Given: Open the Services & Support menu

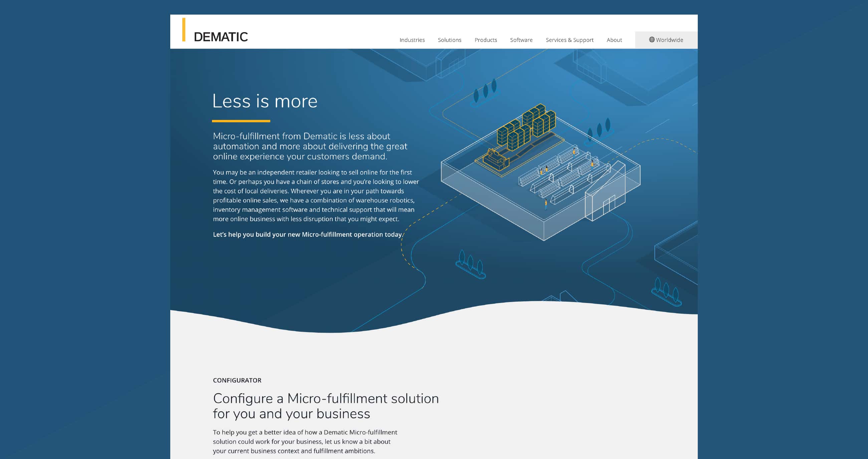Looking at the screenshot, I should (x=570, y=40).
